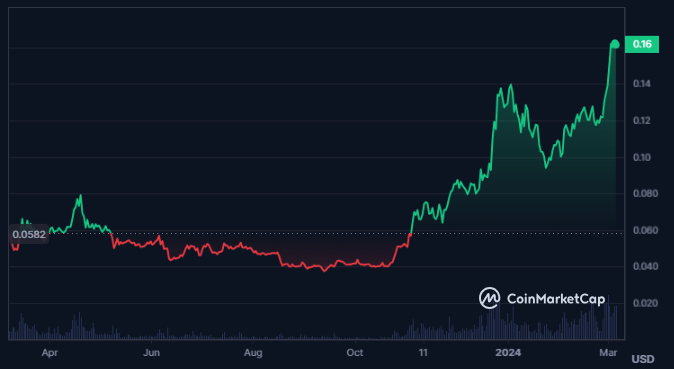Screen dimensions: 674x369
Task: Click the Apr x-axis date label
Action: pyautogui.click(x=50, y=353)
